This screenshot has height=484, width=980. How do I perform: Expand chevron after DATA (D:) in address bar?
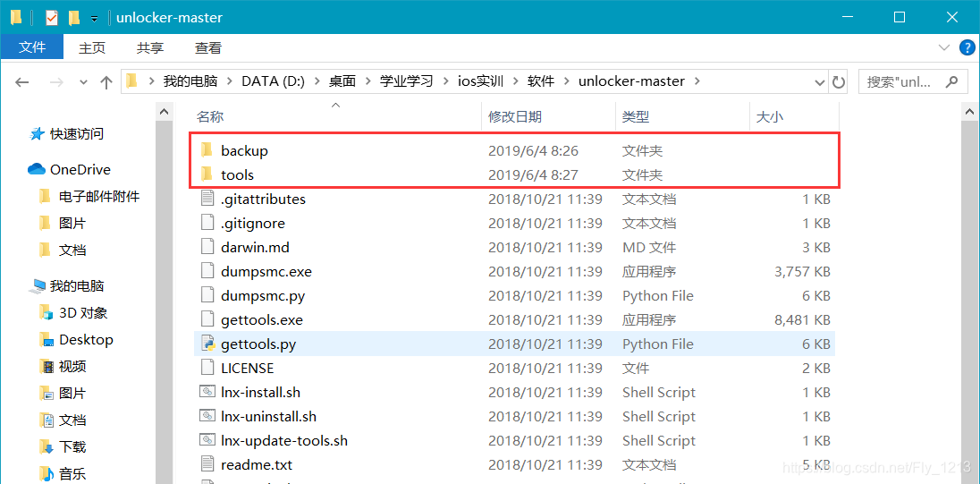(x=316, y=81)
